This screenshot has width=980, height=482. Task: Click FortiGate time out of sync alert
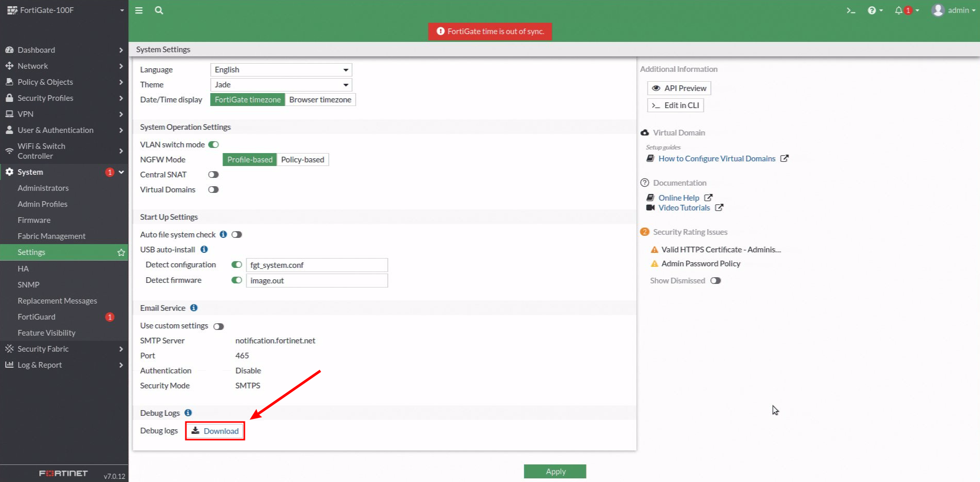click(x=490, y=32)
